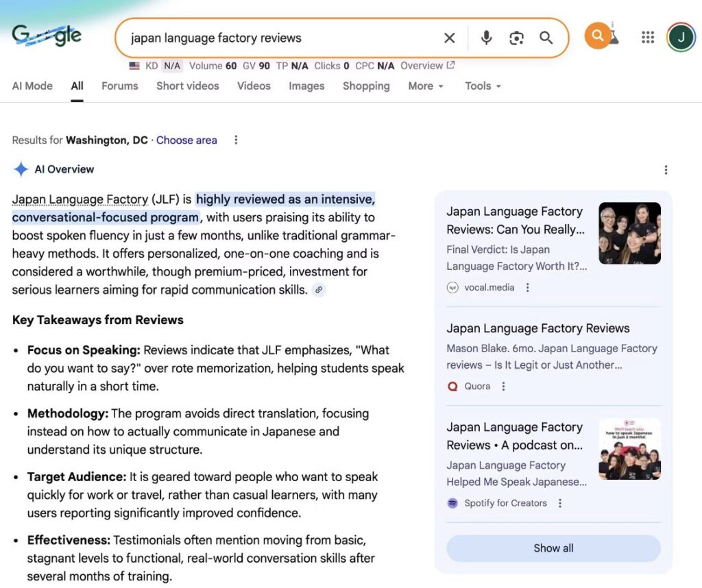The width and height of the screenshot is (702, 588).
Task: Open AI Overview three-dot options menu
Action: coord(666,169)
